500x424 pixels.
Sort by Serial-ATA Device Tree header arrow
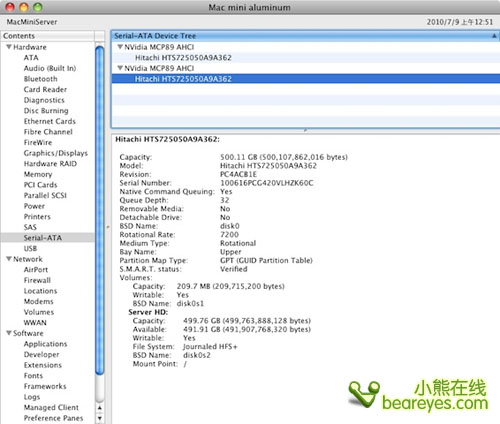(x=494, y=36)
